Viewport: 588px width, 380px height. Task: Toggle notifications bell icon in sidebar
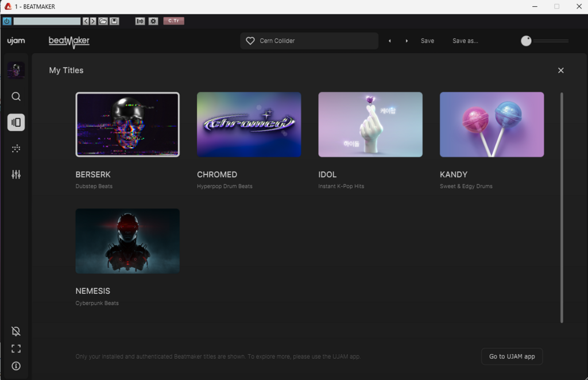pos(16,331)
